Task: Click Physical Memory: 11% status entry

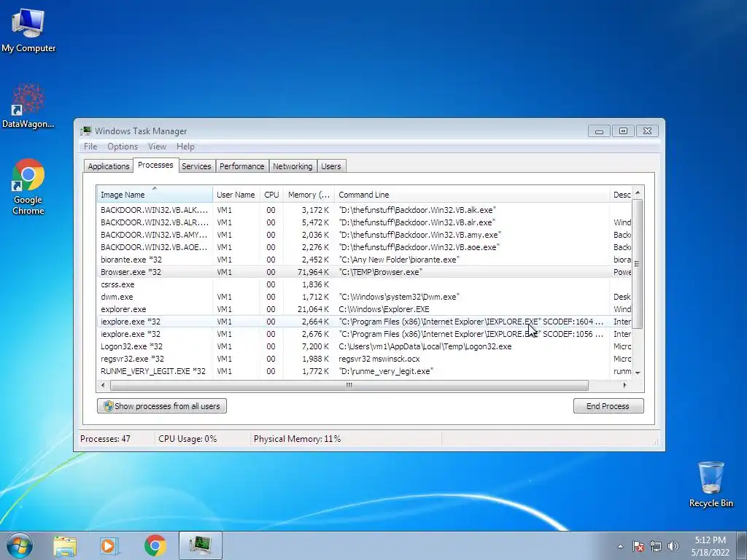Action: 298,438
